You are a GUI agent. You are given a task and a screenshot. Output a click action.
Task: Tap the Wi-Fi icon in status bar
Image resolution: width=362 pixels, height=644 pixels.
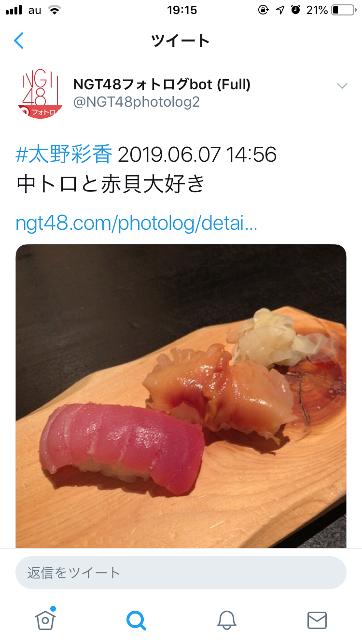[x=55, y=10]
